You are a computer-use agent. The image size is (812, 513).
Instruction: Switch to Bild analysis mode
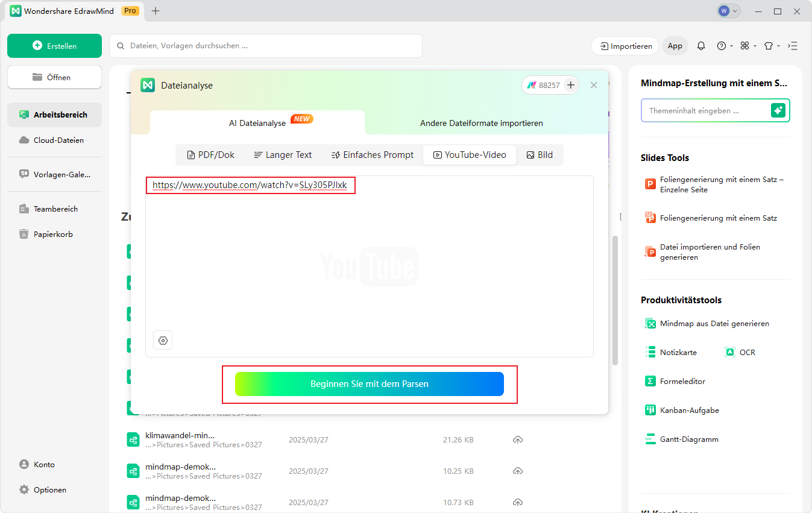tap(540, 154)
